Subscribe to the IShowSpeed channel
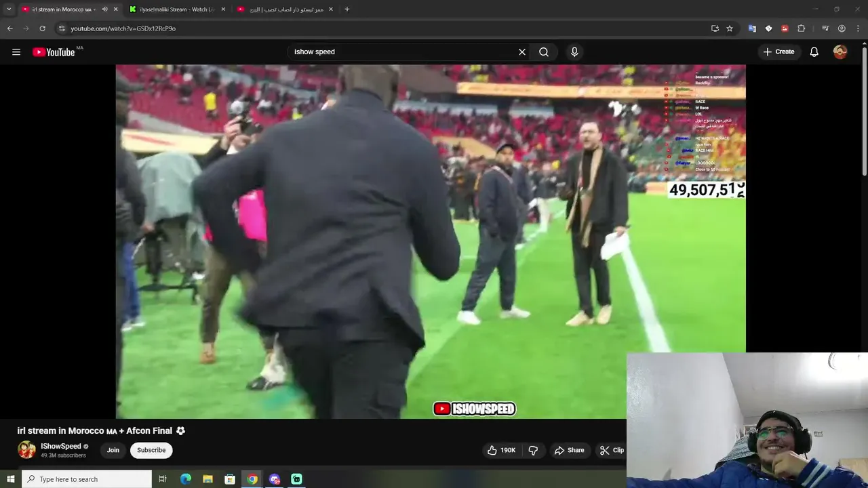The height and width of the screenshot is (488, 868). (151, 450)
